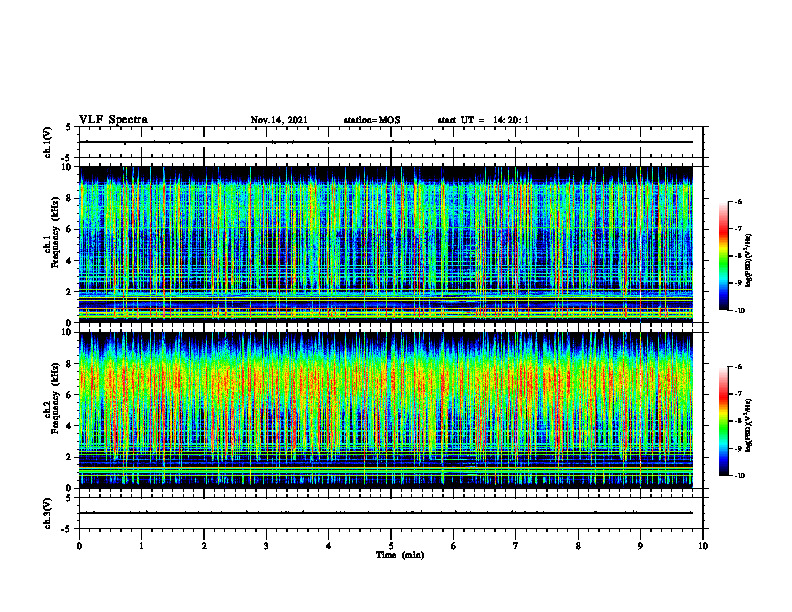
Task: Click the ch.1 frequency tick label "4"
Action: coord(70,261)
